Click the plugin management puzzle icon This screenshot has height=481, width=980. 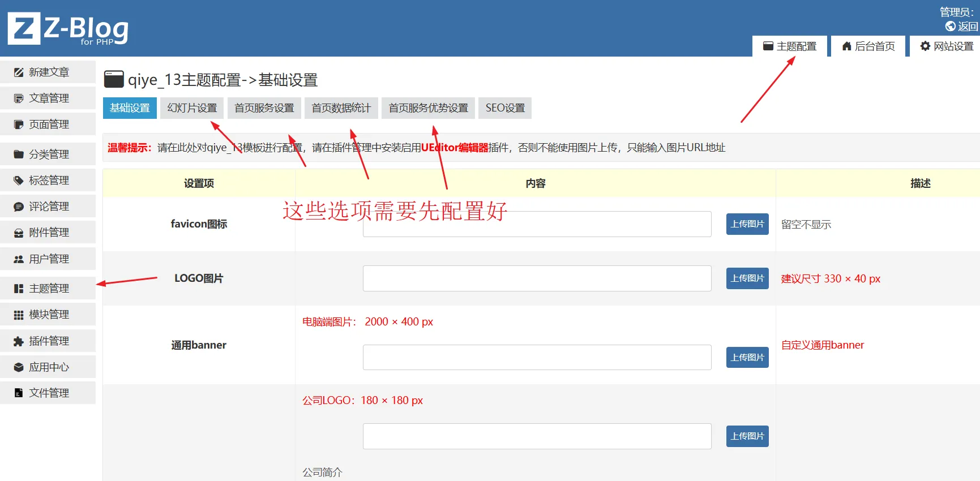(x=19, y=341)
